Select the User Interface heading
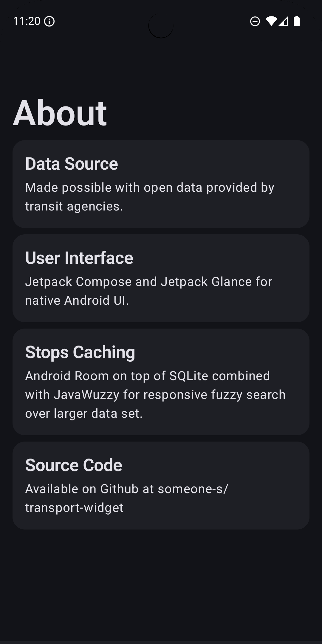 coord(79,258)
